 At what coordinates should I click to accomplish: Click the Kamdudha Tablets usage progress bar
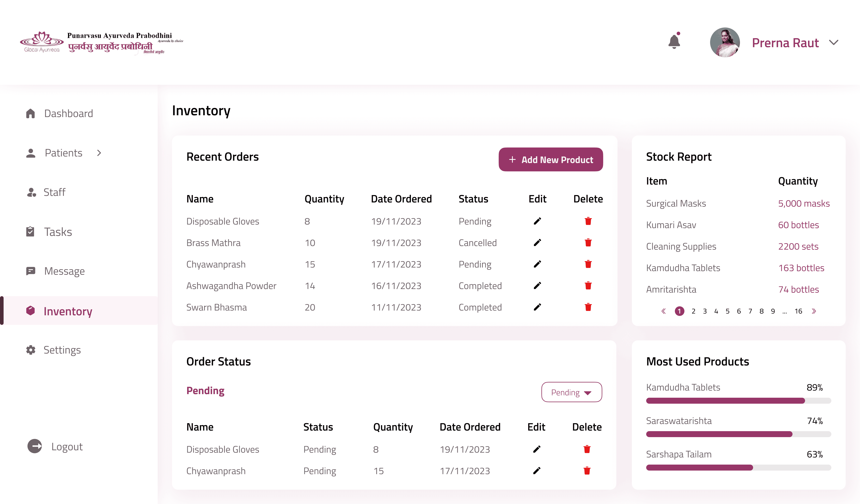click(x=738, y=401)
